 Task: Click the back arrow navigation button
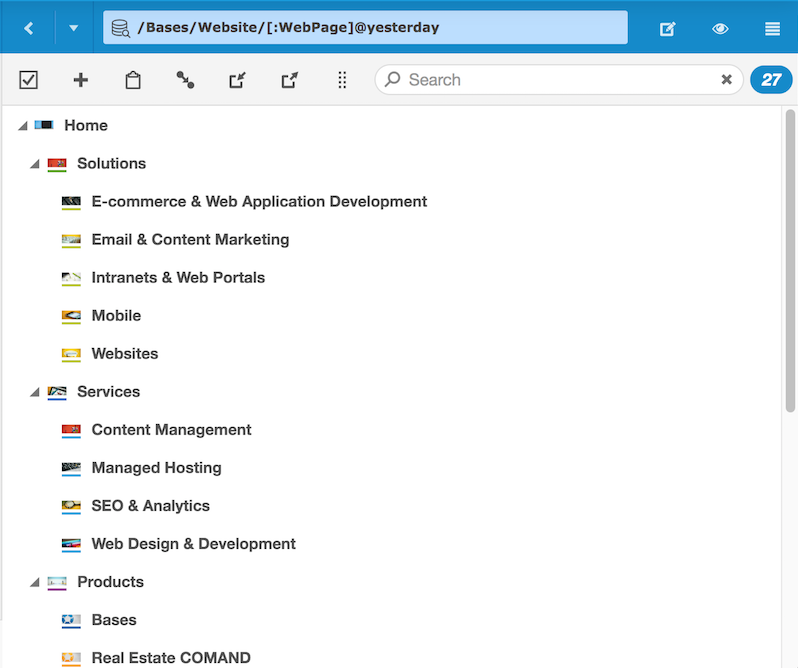(x=28, y=28)
